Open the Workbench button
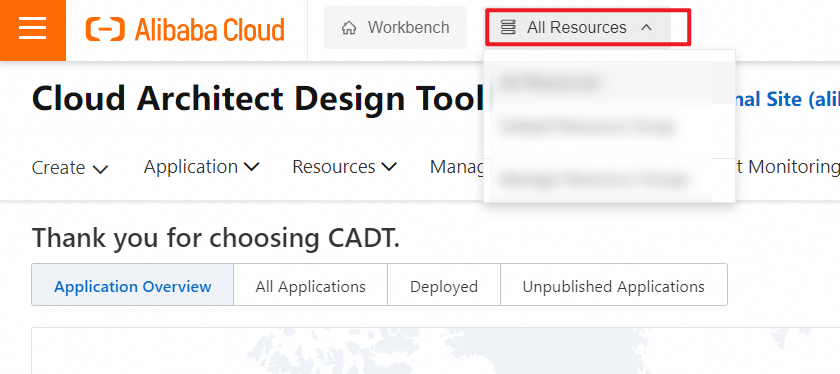 395,28
